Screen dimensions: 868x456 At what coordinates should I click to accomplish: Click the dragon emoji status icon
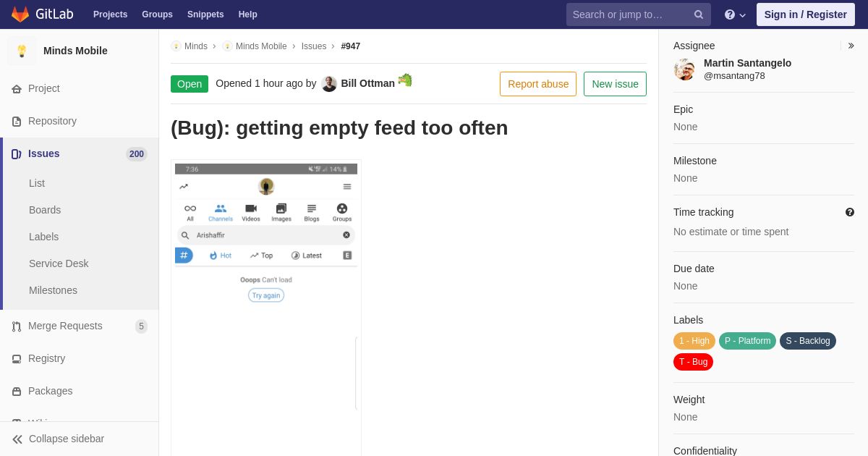[405, 80]
